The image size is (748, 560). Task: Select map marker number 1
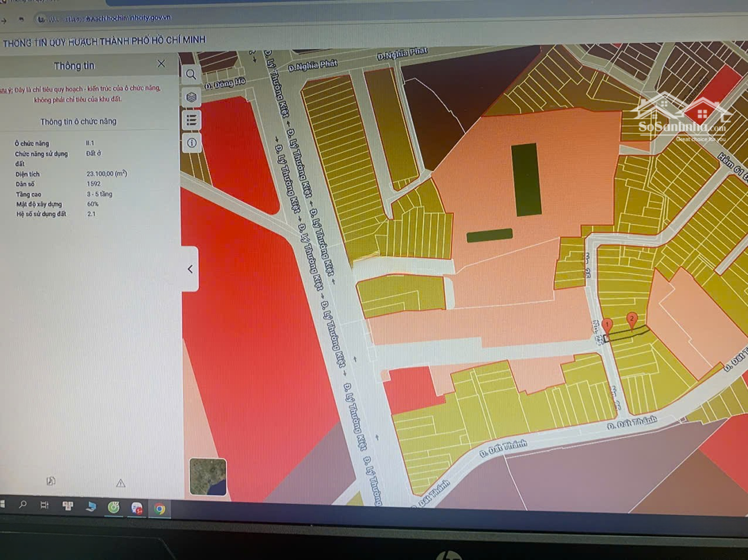point(607,325)
